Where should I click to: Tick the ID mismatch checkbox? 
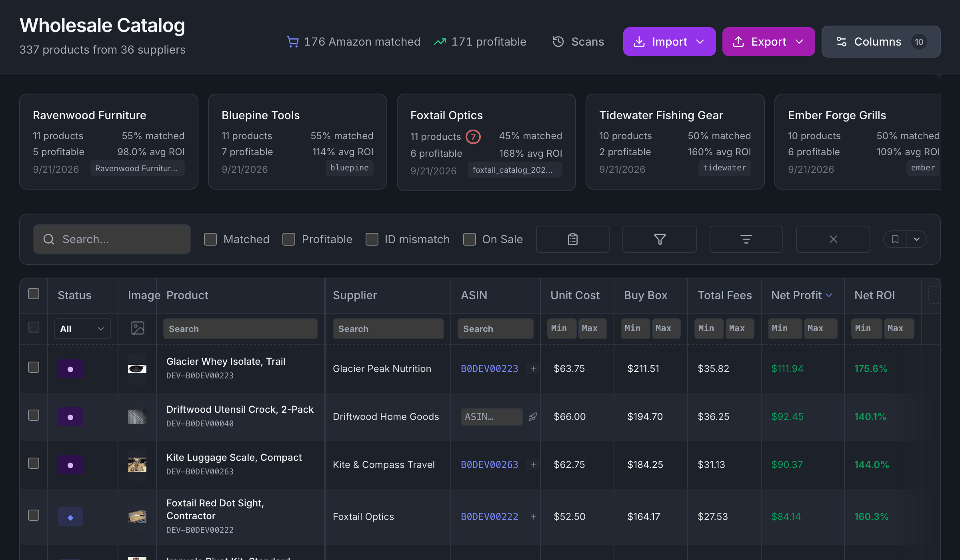372,239
